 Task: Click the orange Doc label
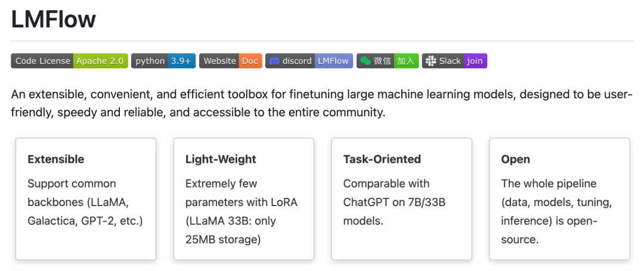(250, 61)
